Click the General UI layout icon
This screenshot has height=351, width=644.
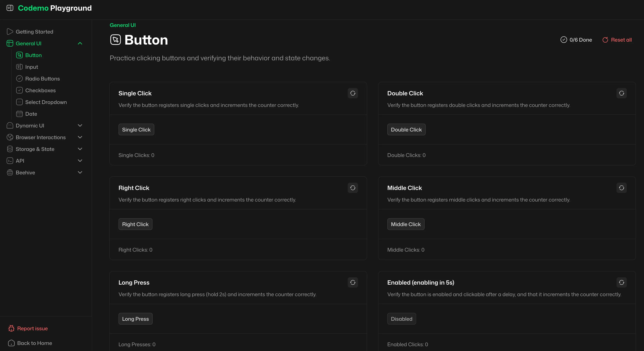click(10, 43)
